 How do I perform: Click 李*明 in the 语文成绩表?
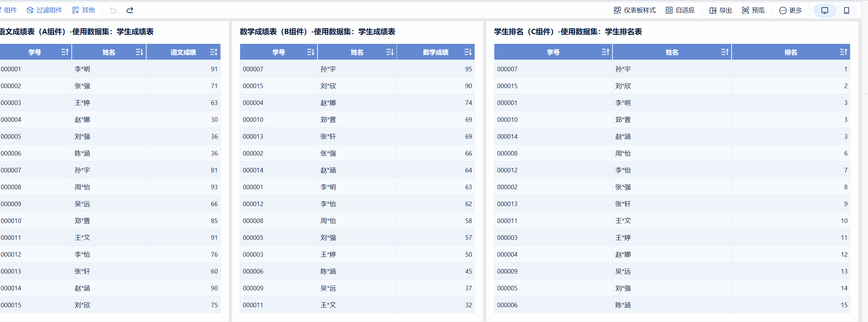point(82,69)
